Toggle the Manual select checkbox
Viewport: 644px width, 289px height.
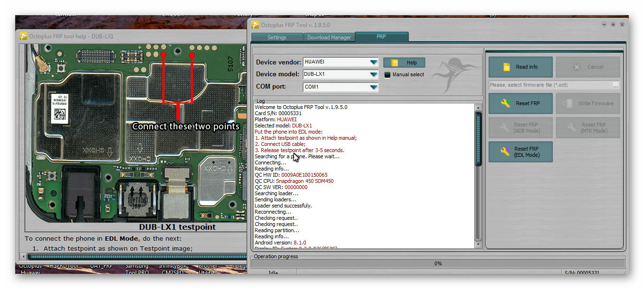(387, 75)
